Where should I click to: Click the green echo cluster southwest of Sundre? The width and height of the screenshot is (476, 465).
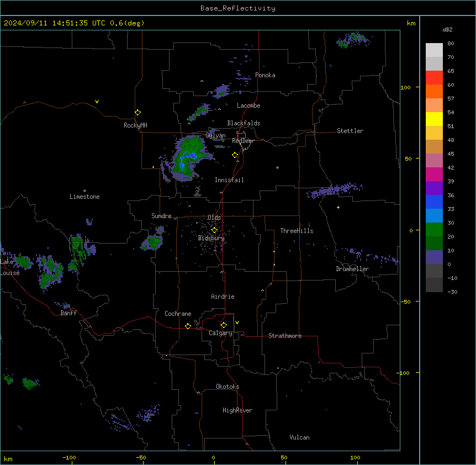[152, 243]
